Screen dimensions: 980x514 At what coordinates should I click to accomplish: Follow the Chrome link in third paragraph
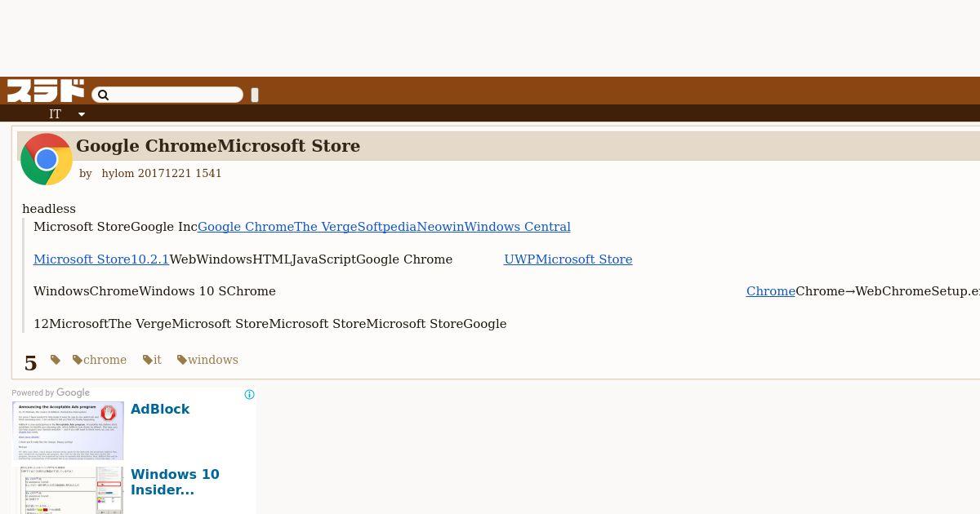click(770, 291)
